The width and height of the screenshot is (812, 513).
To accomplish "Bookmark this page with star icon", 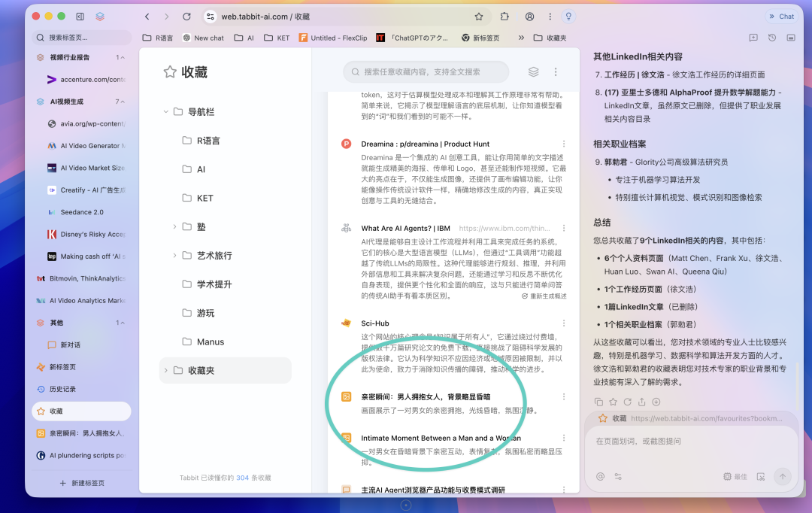I will click(x=479, y=17).
